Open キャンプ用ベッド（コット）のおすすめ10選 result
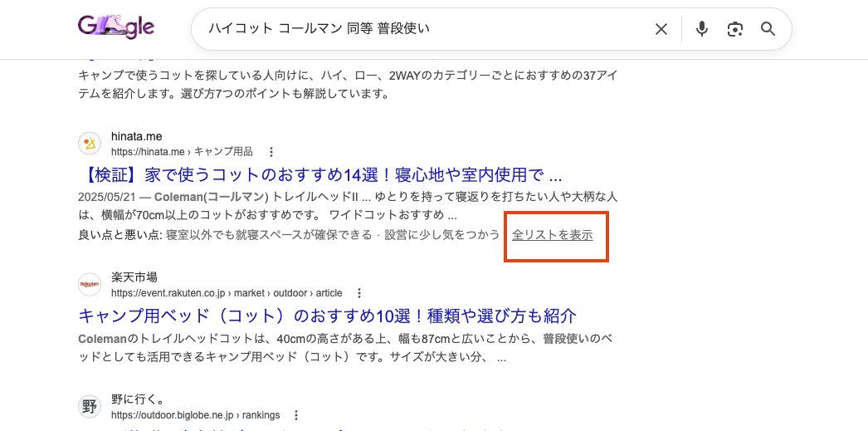Screen dimensions: 868x431 point(327,316)
